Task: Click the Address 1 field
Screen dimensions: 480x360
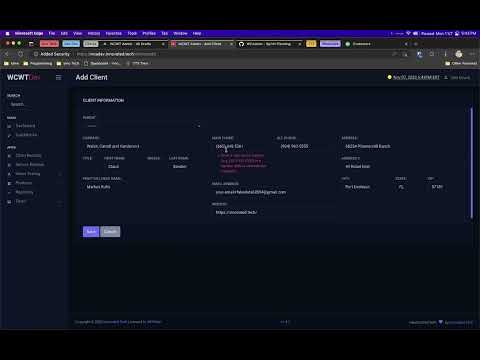Action: tap(403, 146)
